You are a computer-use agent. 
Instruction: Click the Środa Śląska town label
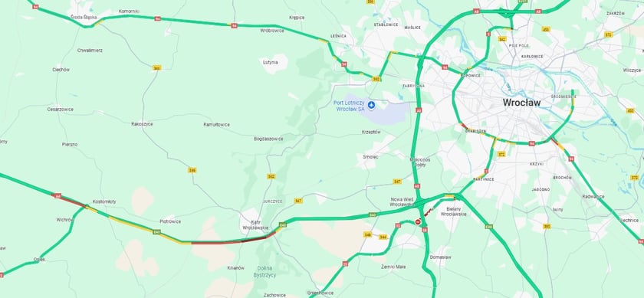84,18
